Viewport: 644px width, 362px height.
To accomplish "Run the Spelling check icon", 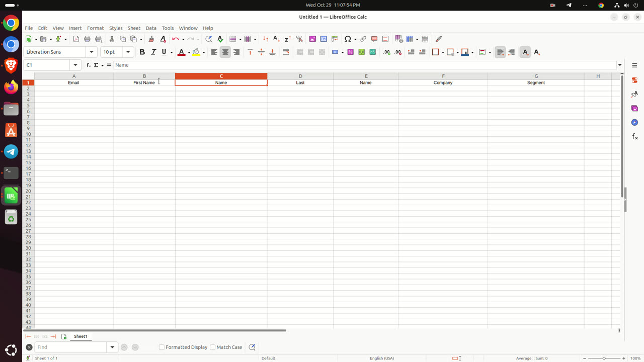I will click(220, 39).
